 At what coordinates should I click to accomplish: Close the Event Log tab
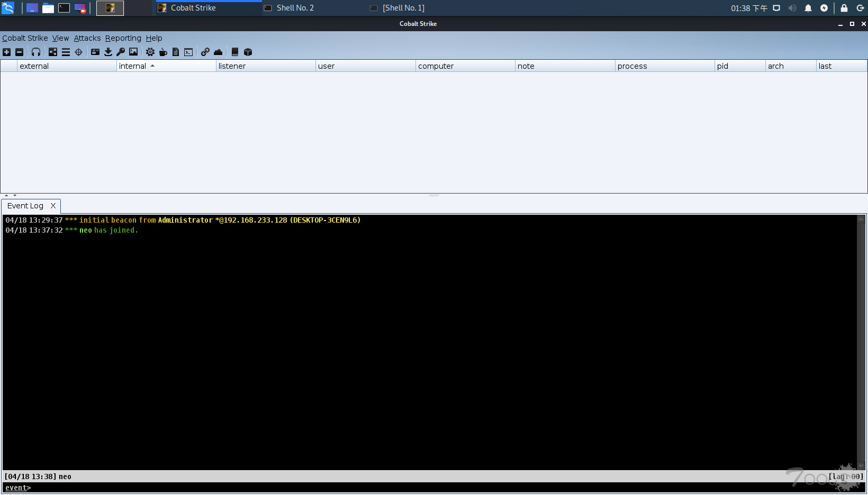click(53, 206)
